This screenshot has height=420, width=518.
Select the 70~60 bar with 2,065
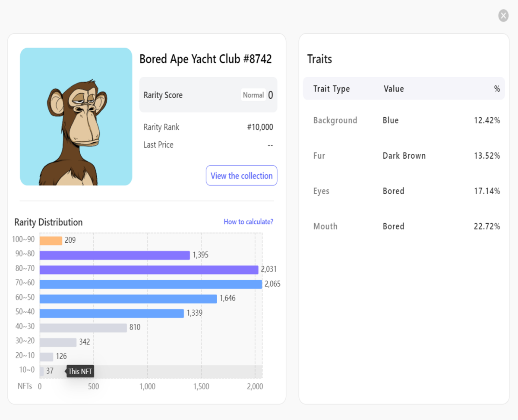point(151,284)
